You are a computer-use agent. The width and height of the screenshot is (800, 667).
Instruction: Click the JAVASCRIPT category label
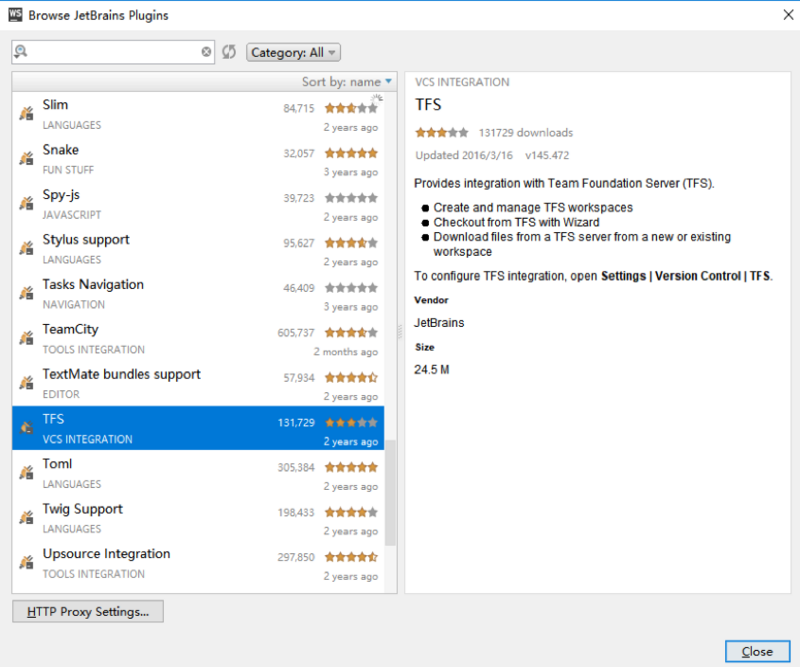pyautogui.click(x=71, y=215)
